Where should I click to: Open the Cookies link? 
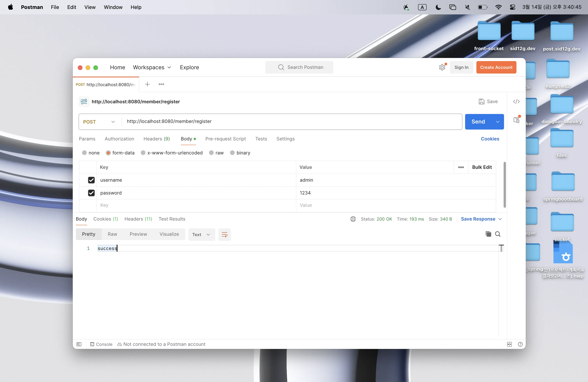tap(490, 139)
